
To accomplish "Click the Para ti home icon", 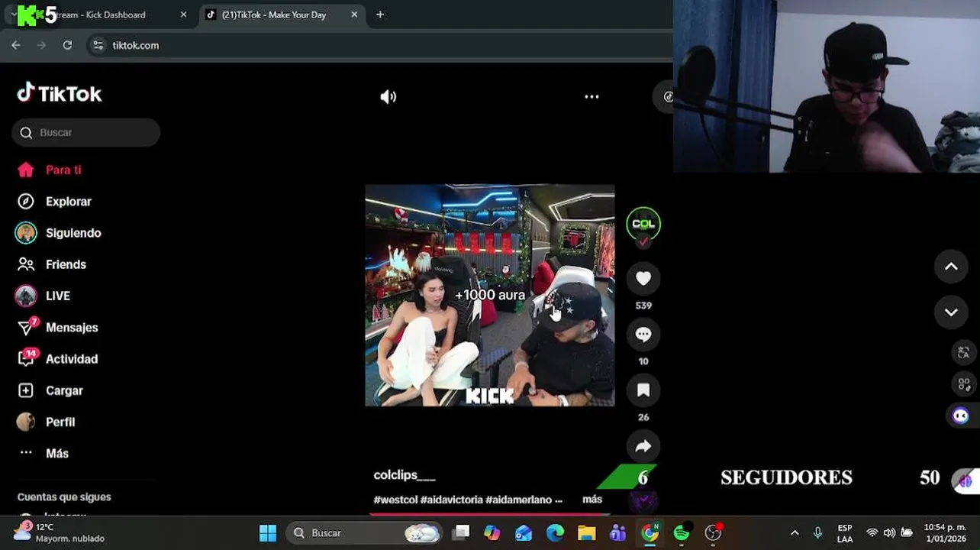I will coord(26,170).
